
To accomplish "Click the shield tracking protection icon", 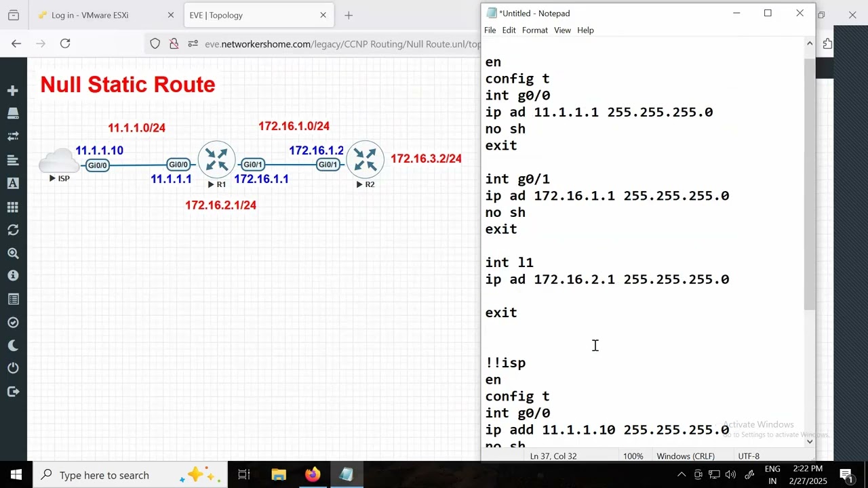I will pyautogui.click(x=155, y=44).
